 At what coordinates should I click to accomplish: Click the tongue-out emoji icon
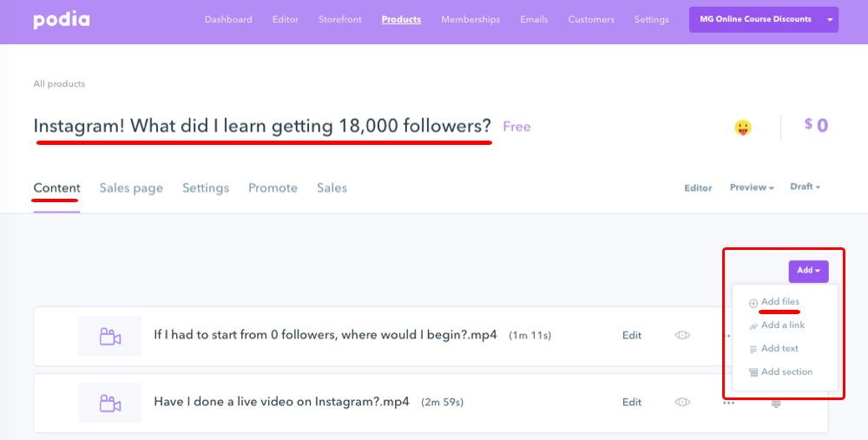(743, 128)
